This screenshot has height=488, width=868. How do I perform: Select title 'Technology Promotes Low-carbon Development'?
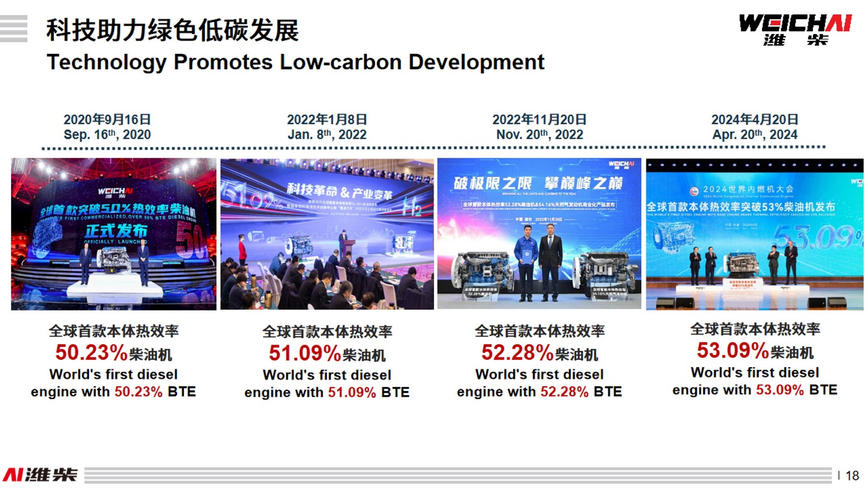(296, 62)
